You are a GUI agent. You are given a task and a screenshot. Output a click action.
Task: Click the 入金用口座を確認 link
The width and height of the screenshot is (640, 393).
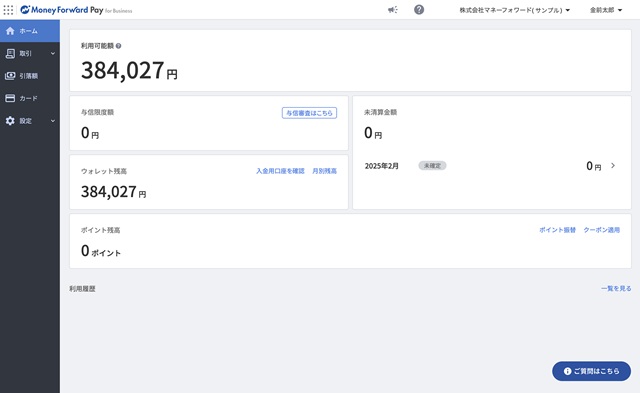280,171
